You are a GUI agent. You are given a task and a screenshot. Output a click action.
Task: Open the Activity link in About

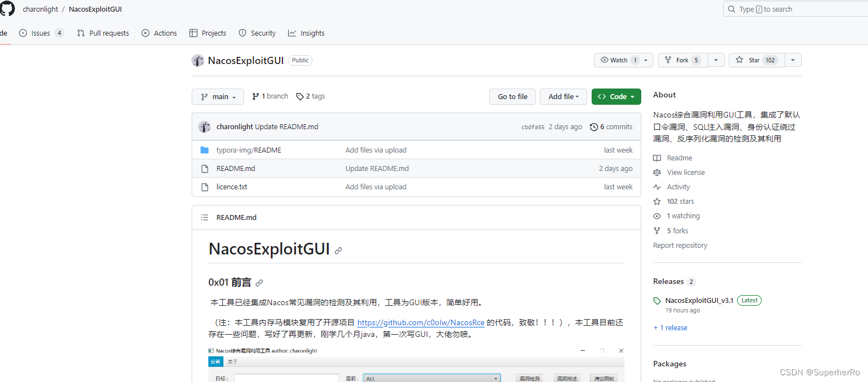pyautogui.click(x=671, y=187)
